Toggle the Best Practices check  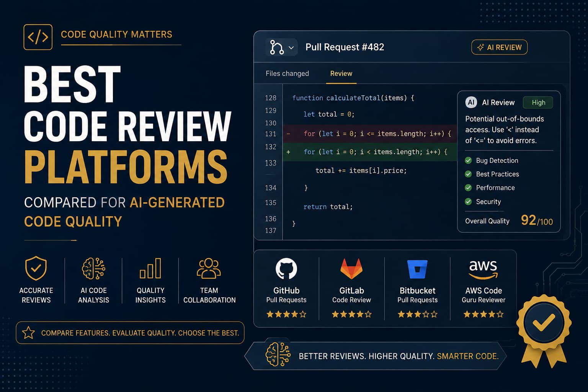468,174
